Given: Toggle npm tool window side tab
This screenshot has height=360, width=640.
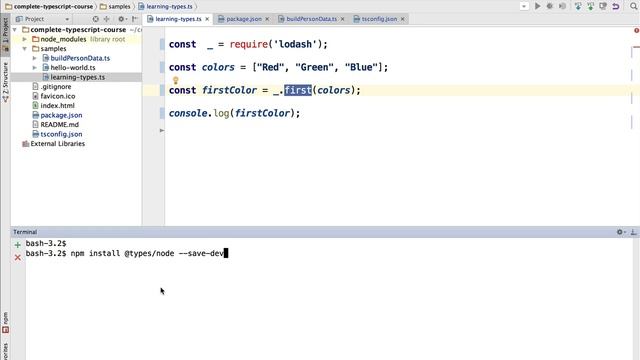Looking at the screenshot, I should [5, 322].
